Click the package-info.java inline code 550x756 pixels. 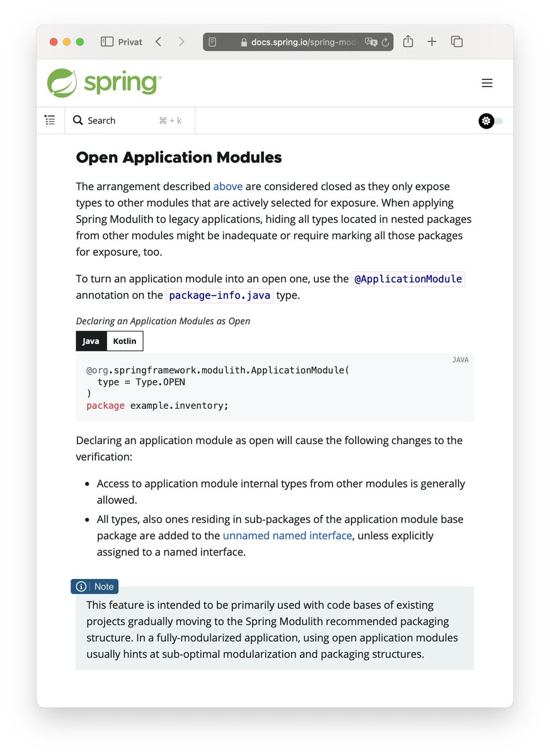point(220,295)
